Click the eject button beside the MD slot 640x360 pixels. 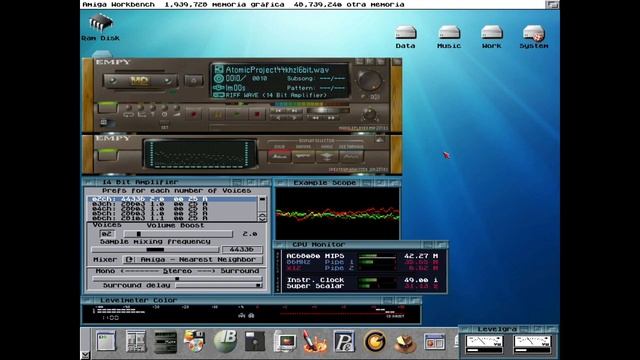click(193, 80)
